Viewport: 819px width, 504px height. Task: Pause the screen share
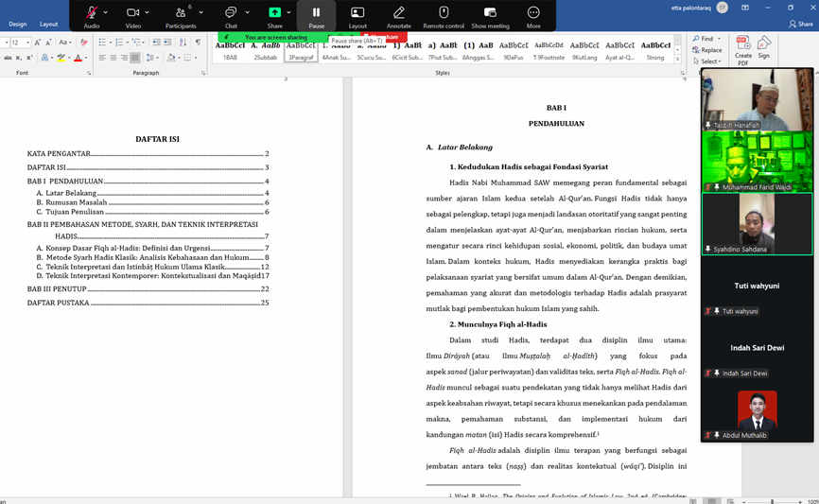pos(316,16)
